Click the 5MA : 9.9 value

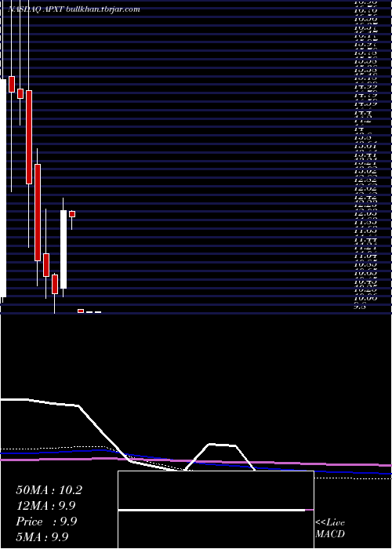coord(42,536)
